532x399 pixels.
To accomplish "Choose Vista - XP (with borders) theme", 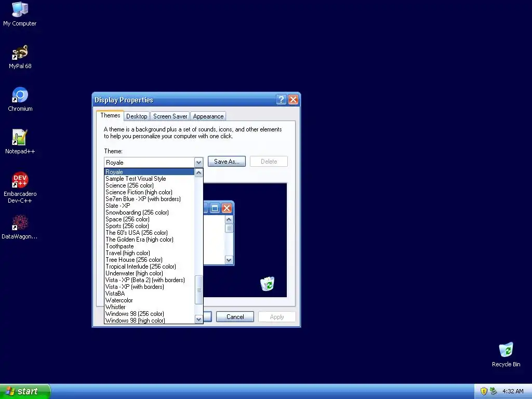I will (x=149, y=287).
